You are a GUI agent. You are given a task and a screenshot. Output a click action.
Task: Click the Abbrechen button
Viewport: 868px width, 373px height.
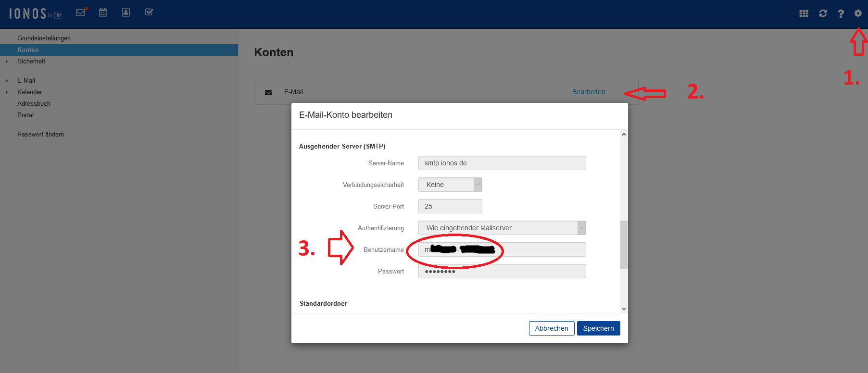tap(552, 328)
